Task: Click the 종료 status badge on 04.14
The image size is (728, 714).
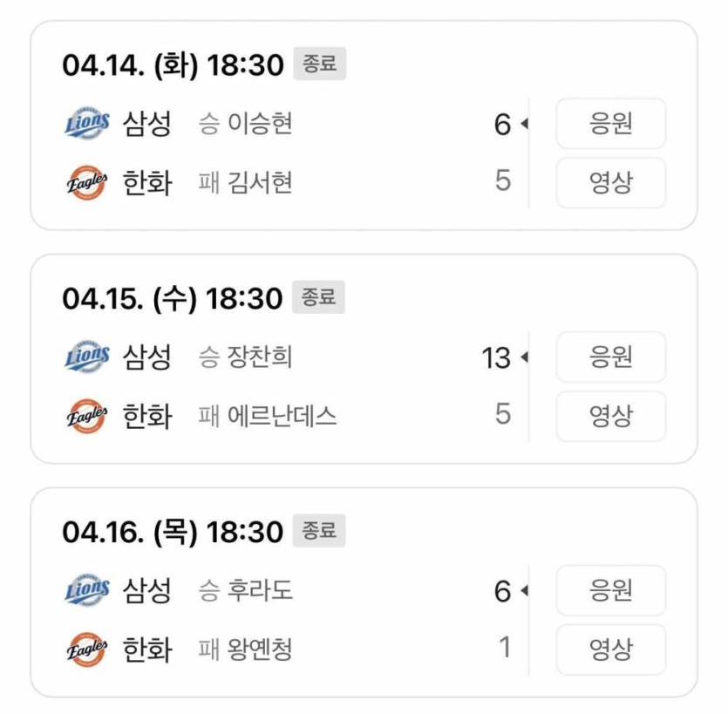Action: click(x=319, y=65)
